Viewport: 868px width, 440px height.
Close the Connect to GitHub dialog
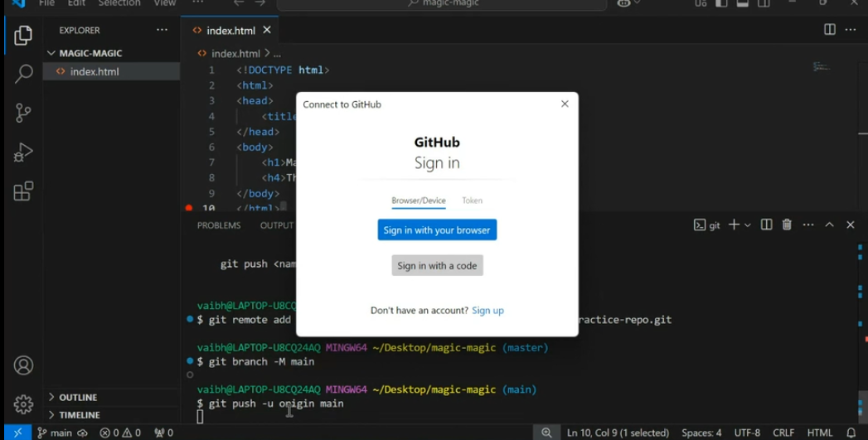point(565,104)
